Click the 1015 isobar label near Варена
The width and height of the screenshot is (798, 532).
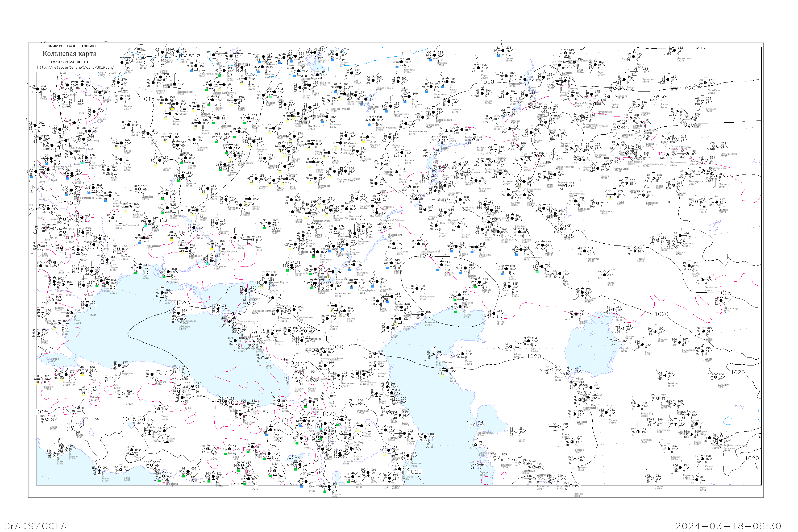(148, 99)
